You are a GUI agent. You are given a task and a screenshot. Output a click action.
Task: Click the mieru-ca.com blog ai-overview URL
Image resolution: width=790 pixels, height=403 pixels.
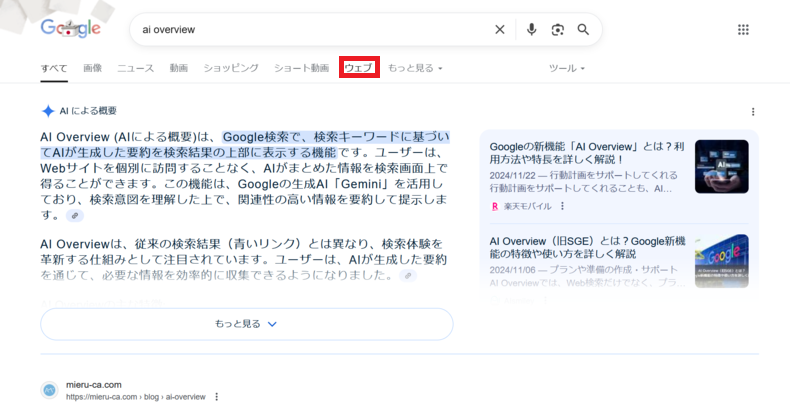tap(136, 397)
